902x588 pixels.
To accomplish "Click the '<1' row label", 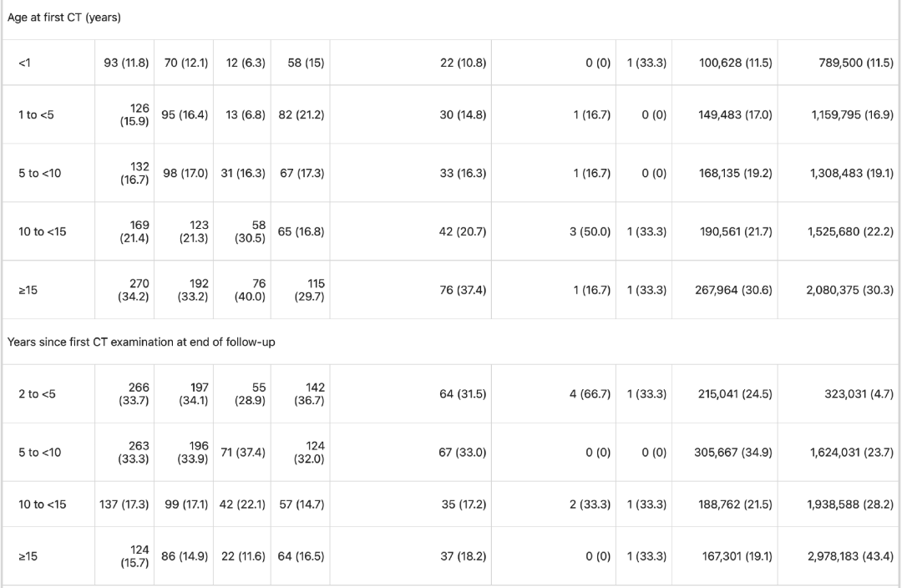I will [25, 63].
